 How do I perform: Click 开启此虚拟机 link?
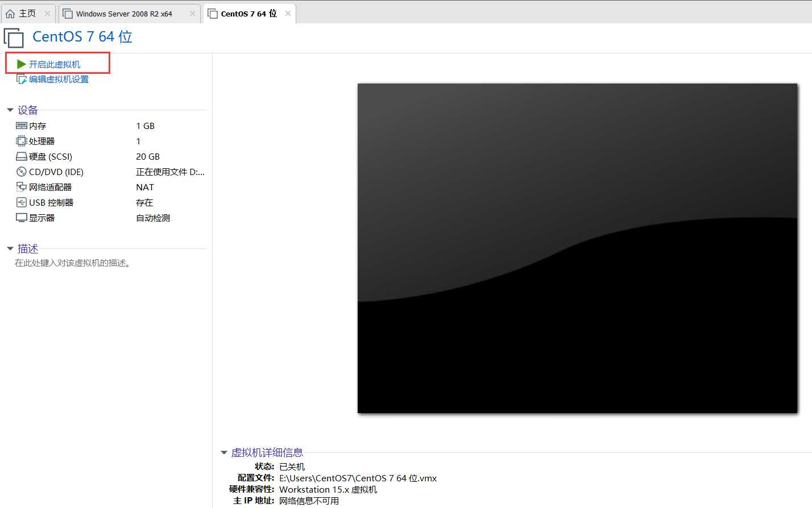point(55,64)
